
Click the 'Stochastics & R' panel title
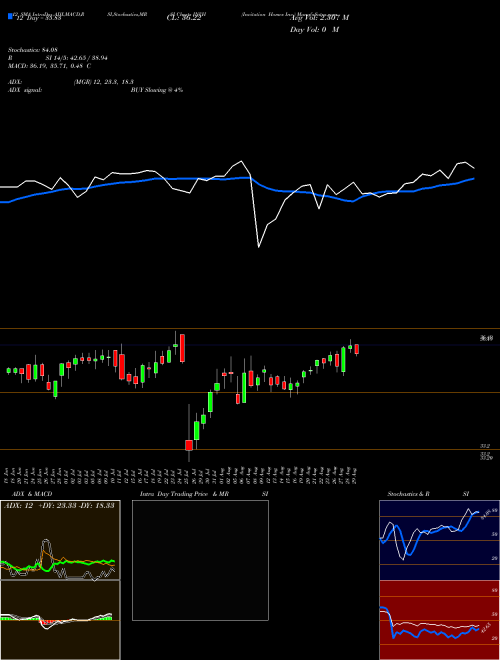[x=409, y=494]
